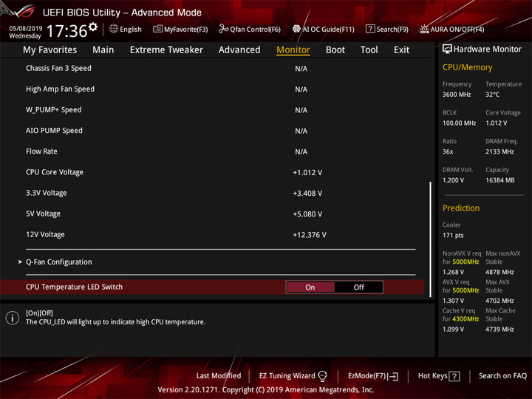Click the 2133 MHz DRAM frequency value

point(499,151)
